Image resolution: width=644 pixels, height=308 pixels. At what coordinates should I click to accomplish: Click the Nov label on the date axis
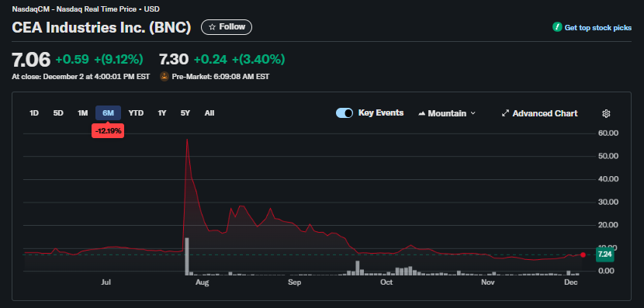pyautogui.click(x=487, y=282)
